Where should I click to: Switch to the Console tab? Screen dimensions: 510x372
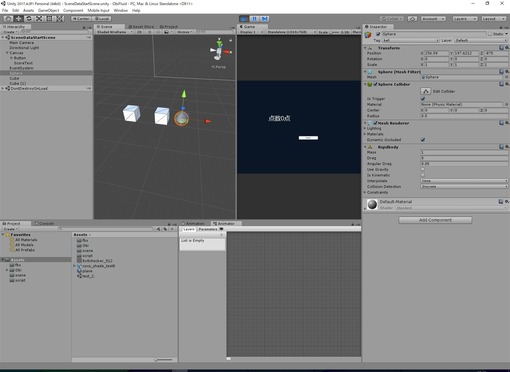(44, 223)
